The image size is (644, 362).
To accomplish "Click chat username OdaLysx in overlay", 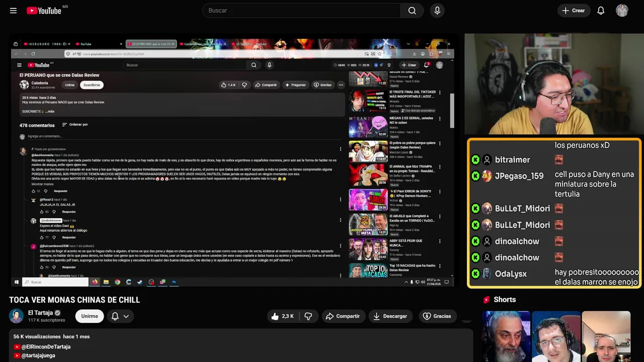I will click(x=511, y=274).
